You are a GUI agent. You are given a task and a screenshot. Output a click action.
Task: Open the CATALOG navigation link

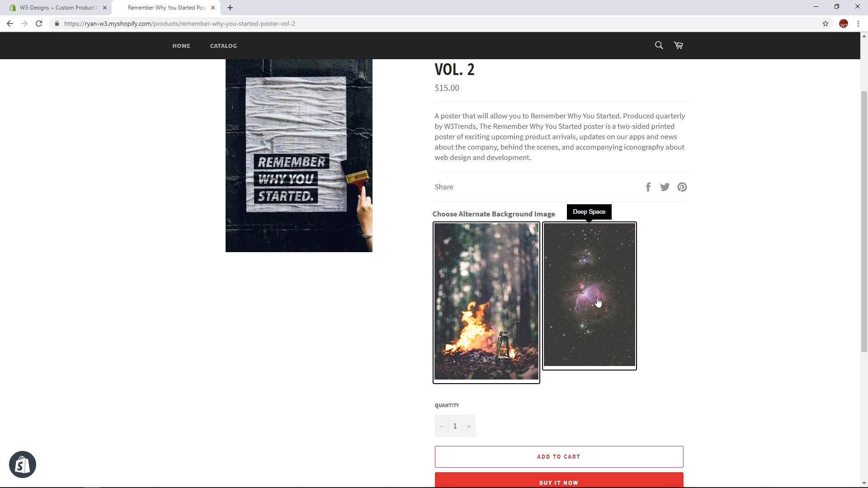(223, 46)
